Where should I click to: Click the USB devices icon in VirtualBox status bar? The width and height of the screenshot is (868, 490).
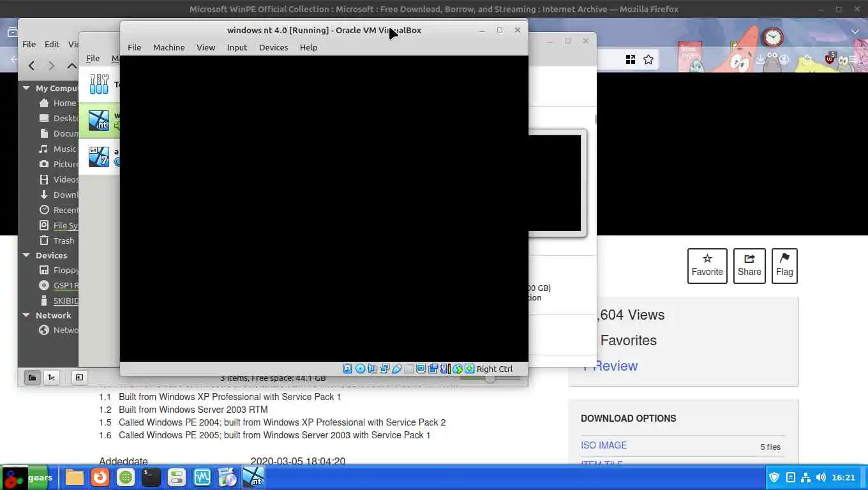pos(396,369)
